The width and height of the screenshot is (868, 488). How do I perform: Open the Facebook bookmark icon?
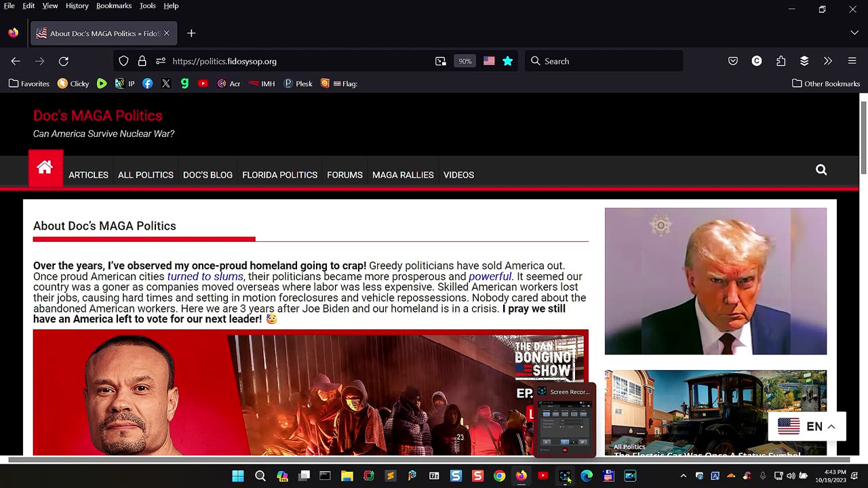point(148,83)
